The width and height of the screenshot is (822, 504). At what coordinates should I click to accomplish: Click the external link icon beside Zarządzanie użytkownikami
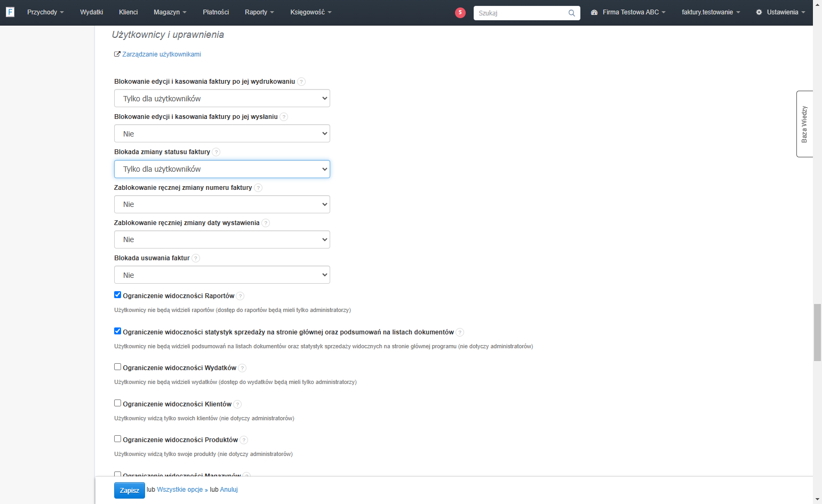click(117, 54)
